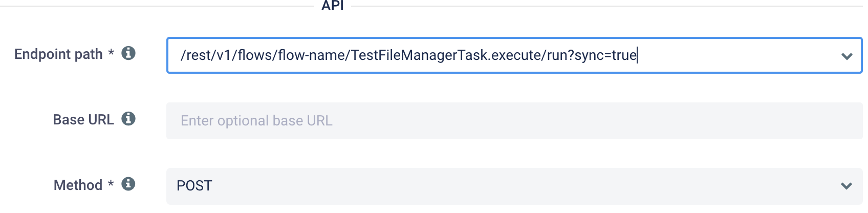Click into the Base URL field
This screenshot has height=213, width=868.
pos(514,121)
